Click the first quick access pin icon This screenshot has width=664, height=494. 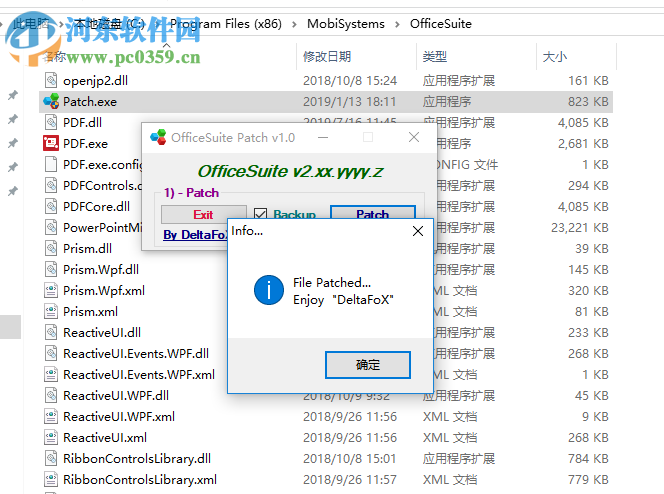coord(13,95)
